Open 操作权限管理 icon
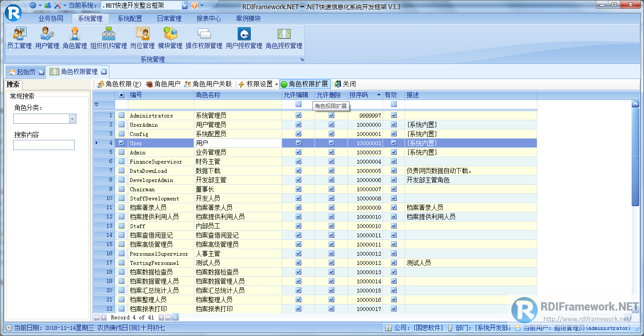The image size is (644, 336). point(204,38)
